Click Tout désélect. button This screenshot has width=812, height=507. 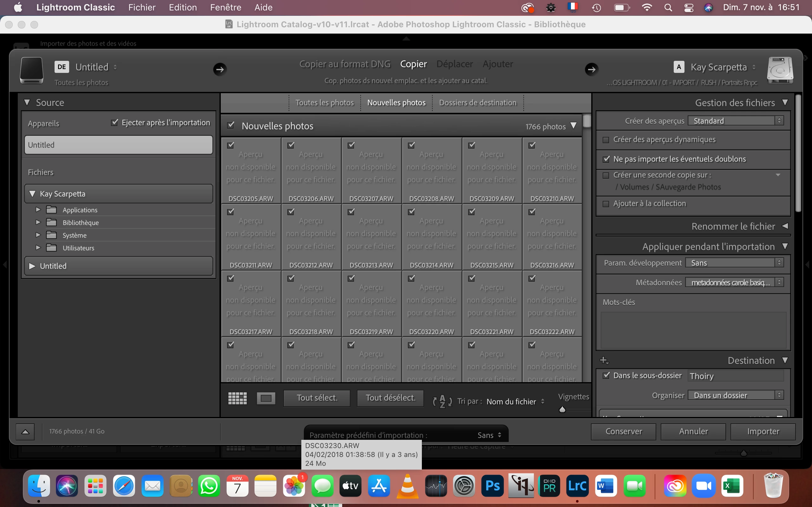pos(390,398)
